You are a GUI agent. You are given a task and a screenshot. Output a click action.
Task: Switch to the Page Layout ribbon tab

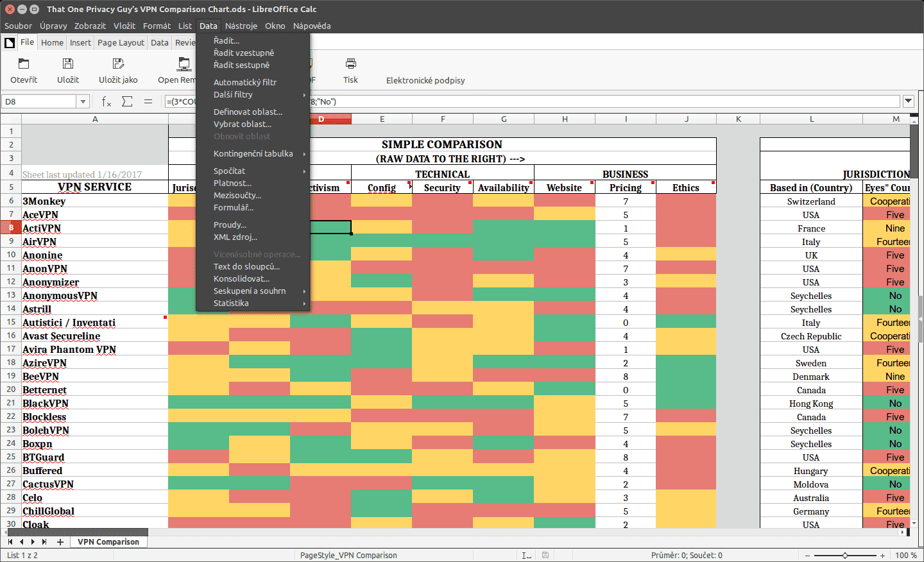point(121,43)
